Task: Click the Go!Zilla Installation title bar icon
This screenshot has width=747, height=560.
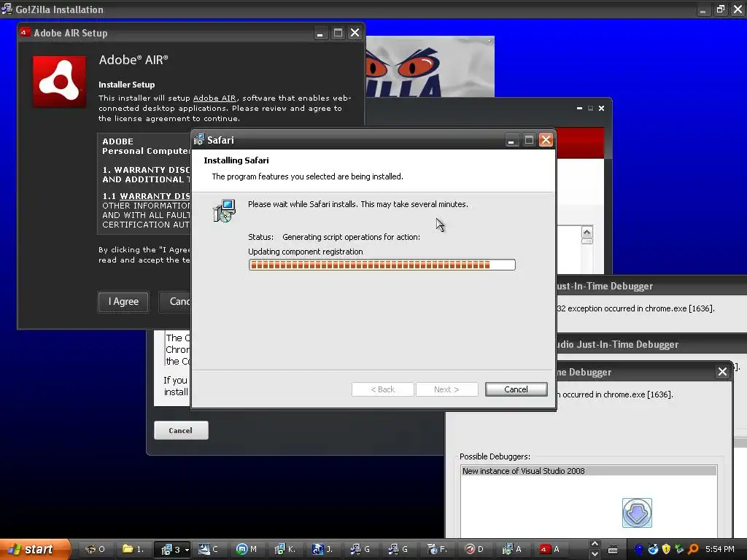Action: [7, 9]
